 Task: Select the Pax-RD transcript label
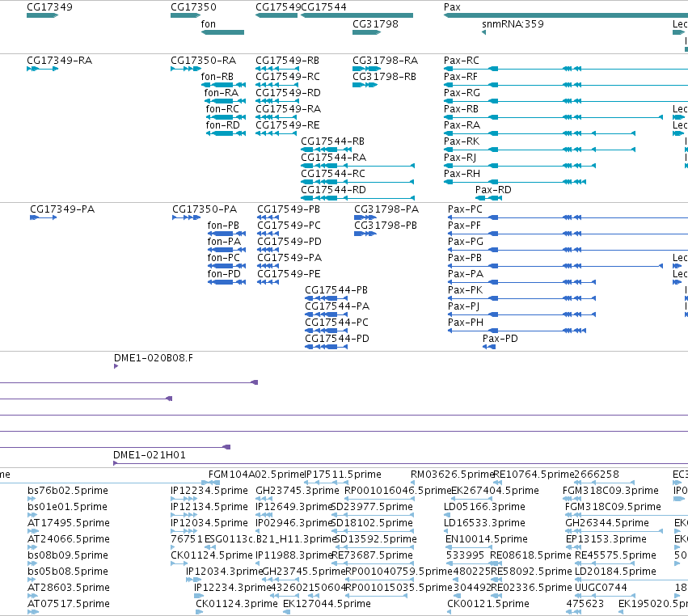coord(493,189)
